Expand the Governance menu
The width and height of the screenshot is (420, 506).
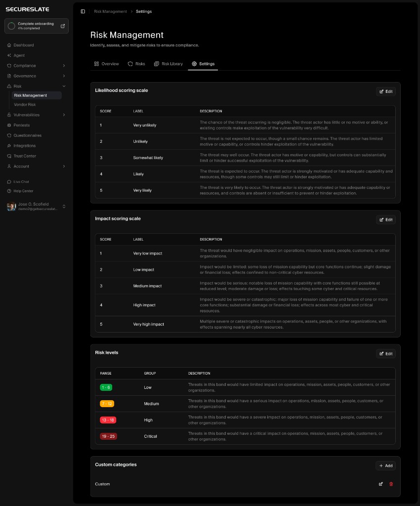pyautogui.click(x=64, y=76)
